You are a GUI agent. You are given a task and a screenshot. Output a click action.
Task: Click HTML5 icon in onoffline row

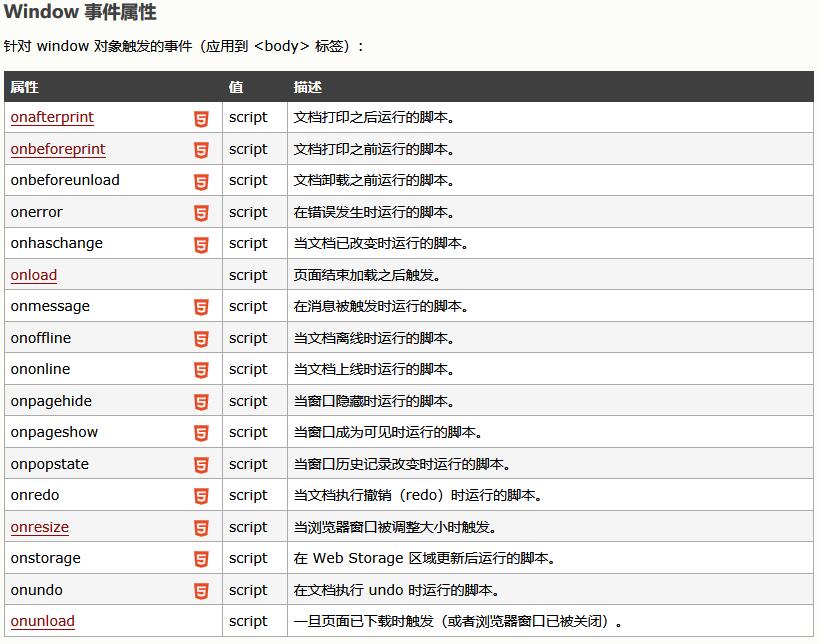[201, 339]
